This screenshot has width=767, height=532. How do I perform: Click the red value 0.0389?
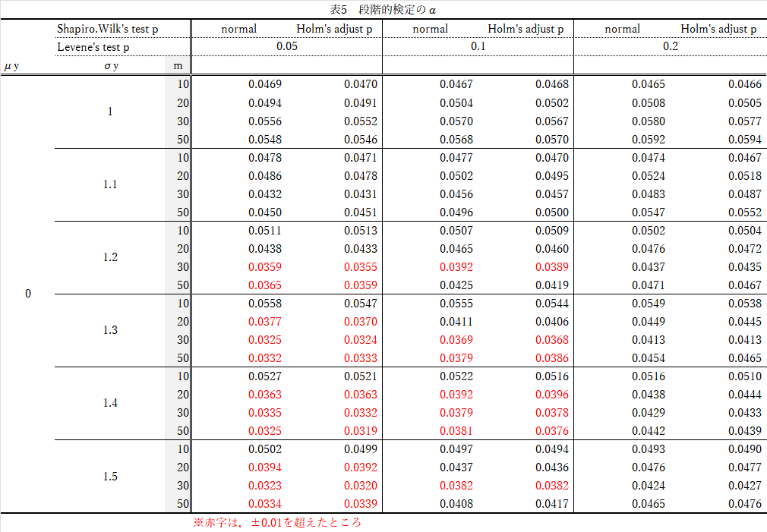pos(552,267)
